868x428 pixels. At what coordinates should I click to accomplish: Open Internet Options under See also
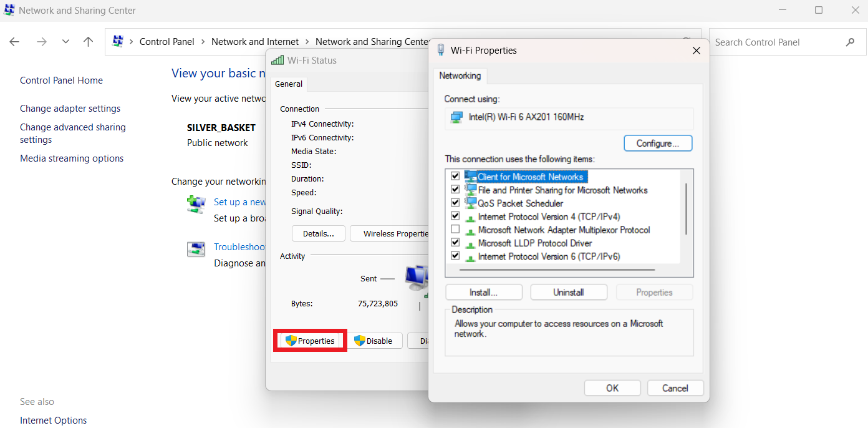coord(54,421)
